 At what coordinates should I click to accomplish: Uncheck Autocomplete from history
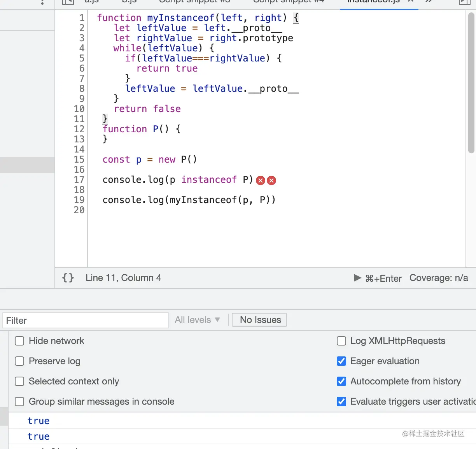click(341, 381)
